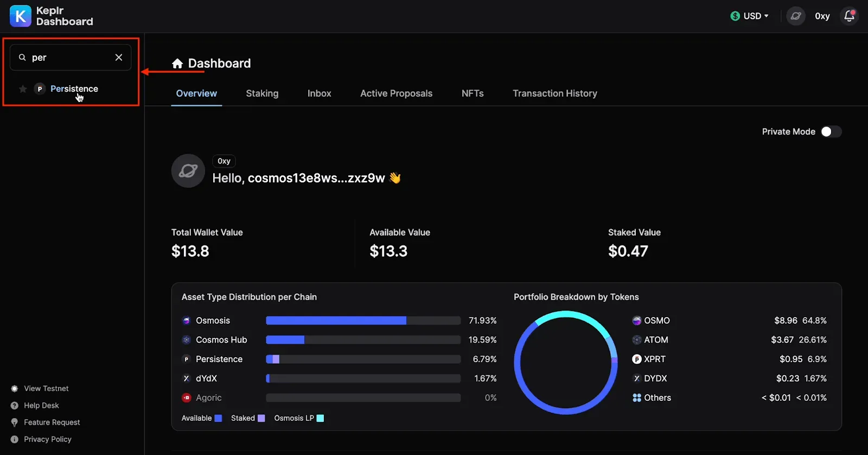Screen dimensions: 868x455
Task: Click the 0xy wallet name badge
Action: pos(224,161)
